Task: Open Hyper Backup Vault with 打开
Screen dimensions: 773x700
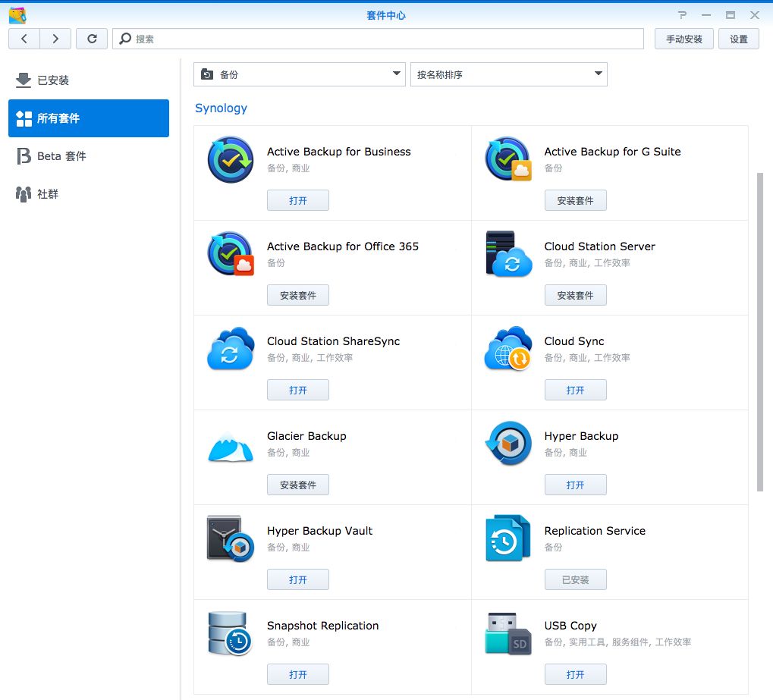Action: pos(298,579)
